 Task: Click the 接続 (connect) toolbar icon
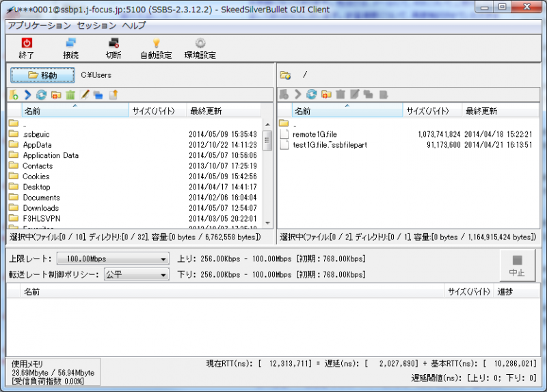70,44
